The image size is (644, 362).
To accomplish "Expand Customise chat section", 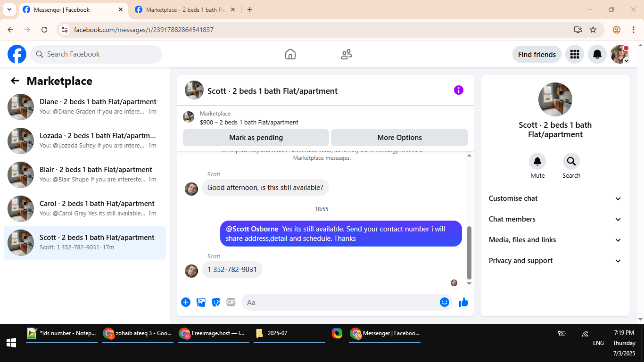I will click(x=555, y=198).
